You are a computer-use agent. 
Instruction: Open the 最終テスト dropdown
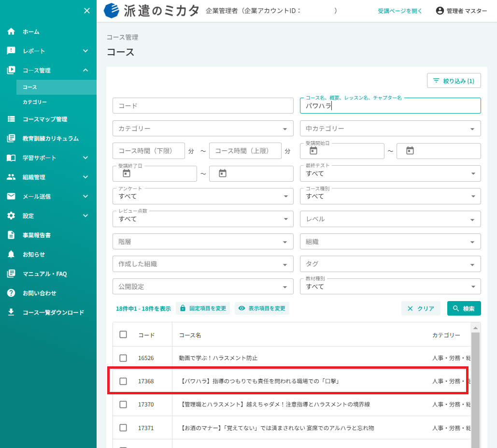point(390,173)
